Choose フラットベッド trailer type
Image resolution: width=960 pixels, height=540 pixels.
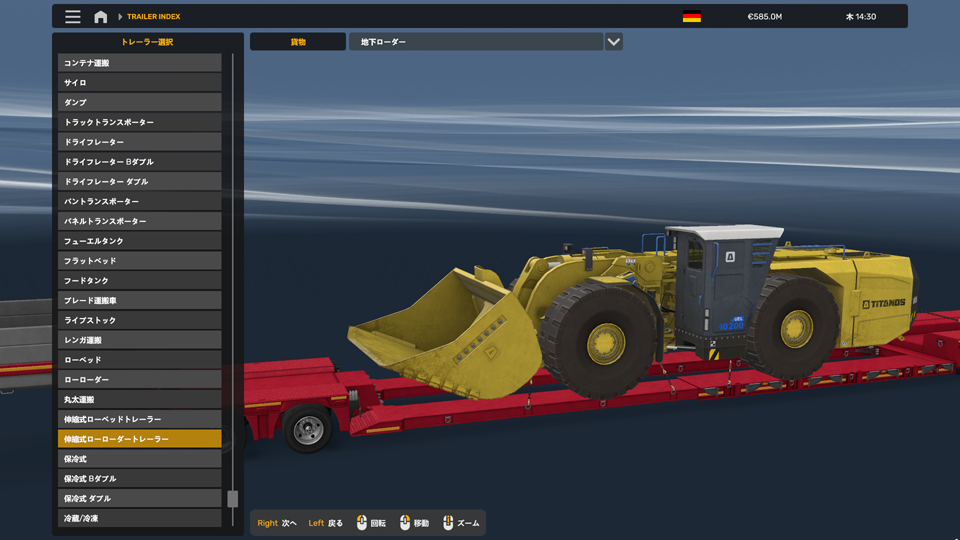(139, 261)
